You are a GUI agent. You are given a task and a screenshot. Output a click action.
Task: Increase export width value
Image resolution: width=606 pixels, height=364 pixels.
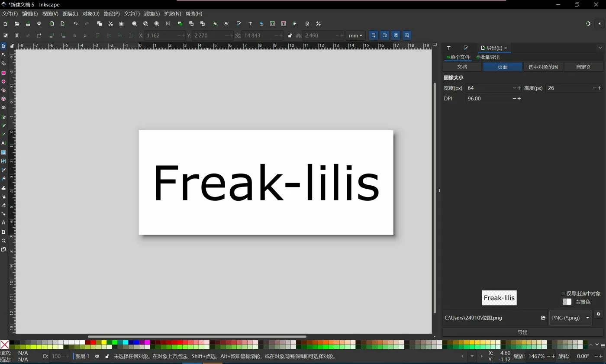pos(519,88)
